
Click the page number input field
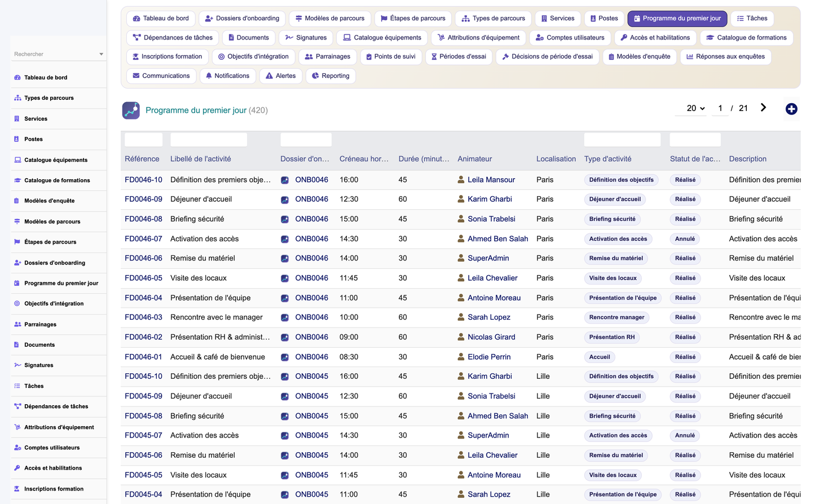tap(720, 108)
